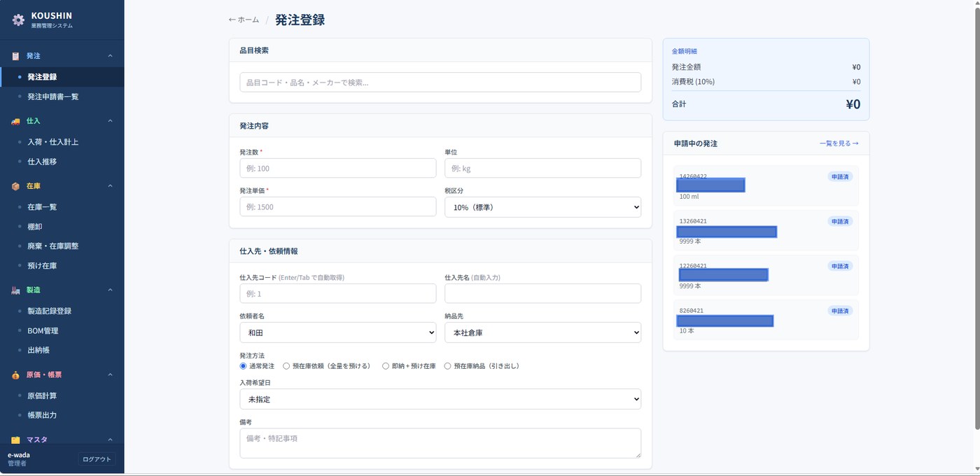Open 帳票出力 in the sidebar
Screen dimensions: 980x476
(x=62, y=415)
